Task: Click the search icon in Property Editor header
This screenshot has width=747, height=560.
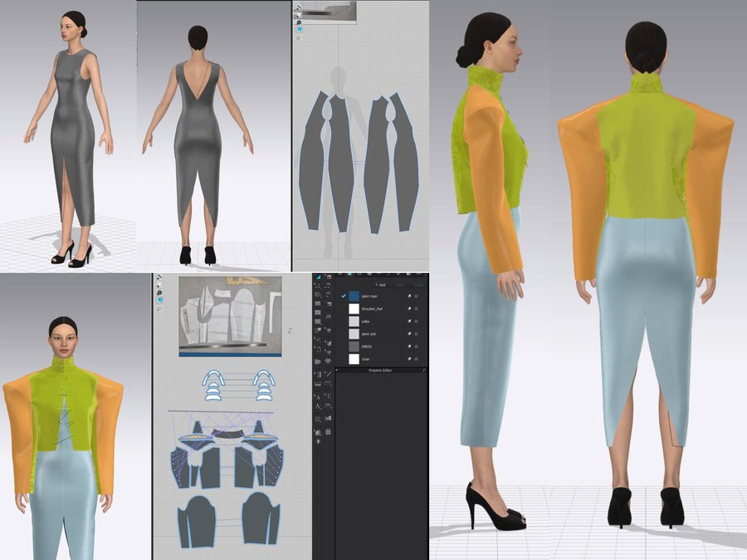Action: (422, 370)
